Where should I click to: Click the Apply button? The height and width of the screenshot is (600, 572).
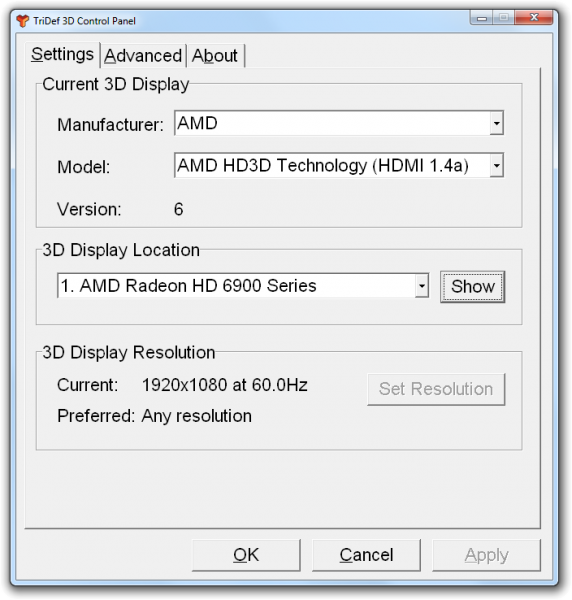point(486,555)
